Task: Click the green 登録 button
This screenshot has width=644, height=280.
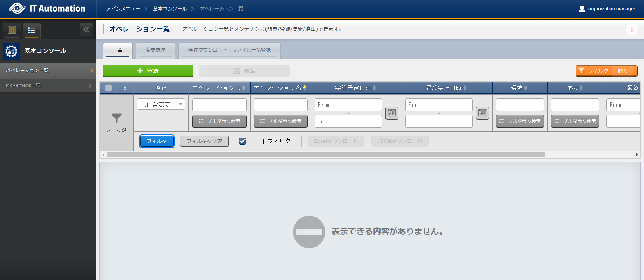Action: [147, 71]
